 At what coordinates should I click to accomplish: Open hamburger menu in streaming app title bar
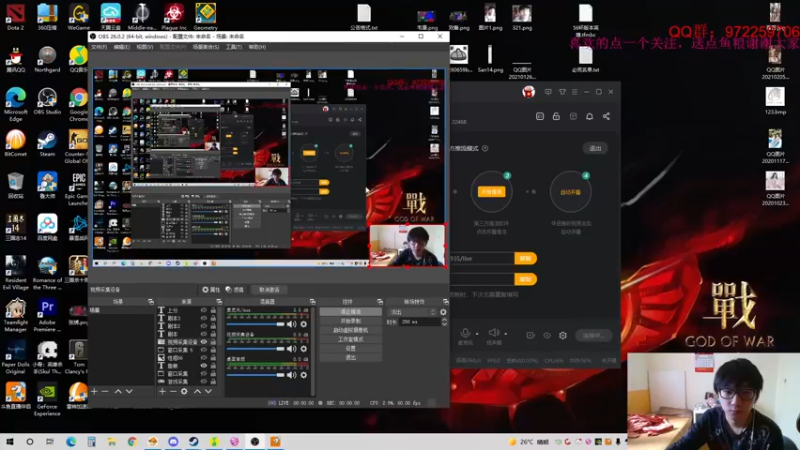[x=574, y=92]
